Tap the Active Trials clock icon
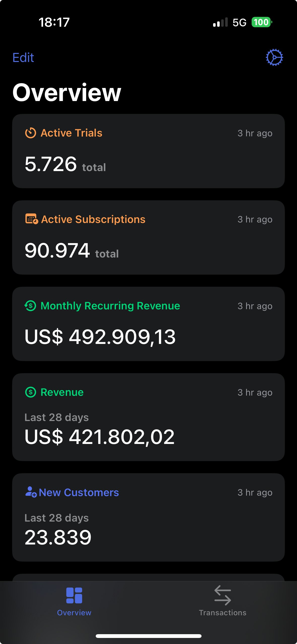The height and width of the screenshot is (644, 297). tap(30, 133)
